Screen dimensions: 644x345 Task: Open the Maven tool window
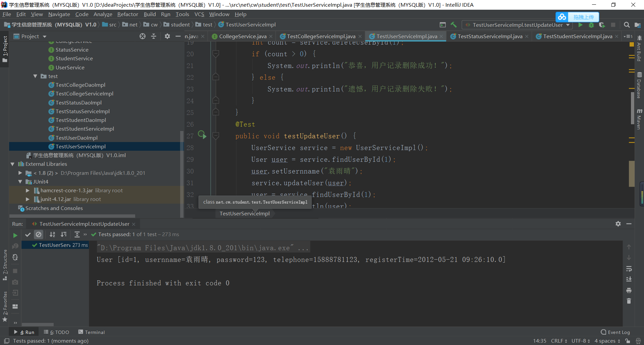pyautogui.click(x=640, y=119)
